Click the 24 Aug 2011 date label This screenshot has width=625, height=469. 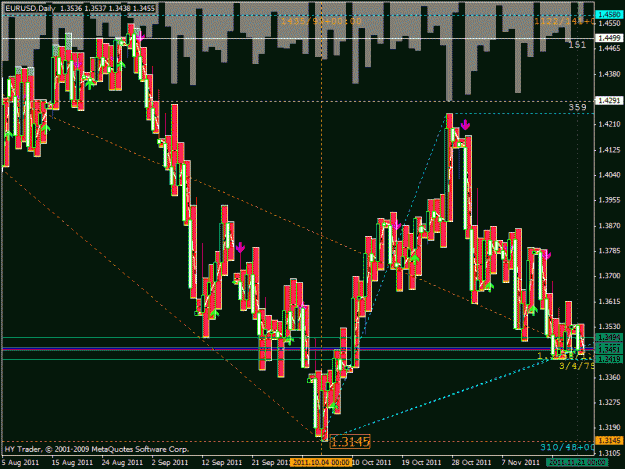point(122,463)
